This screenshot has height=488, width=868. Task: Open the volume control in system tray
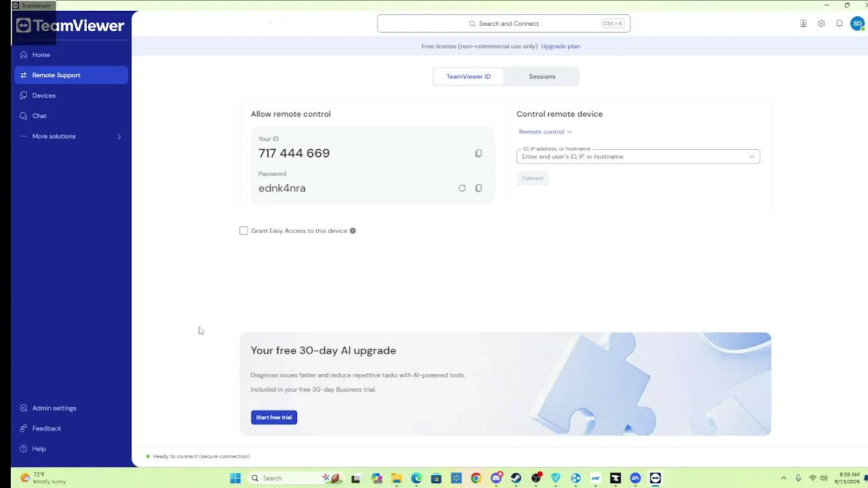[823, 479]
